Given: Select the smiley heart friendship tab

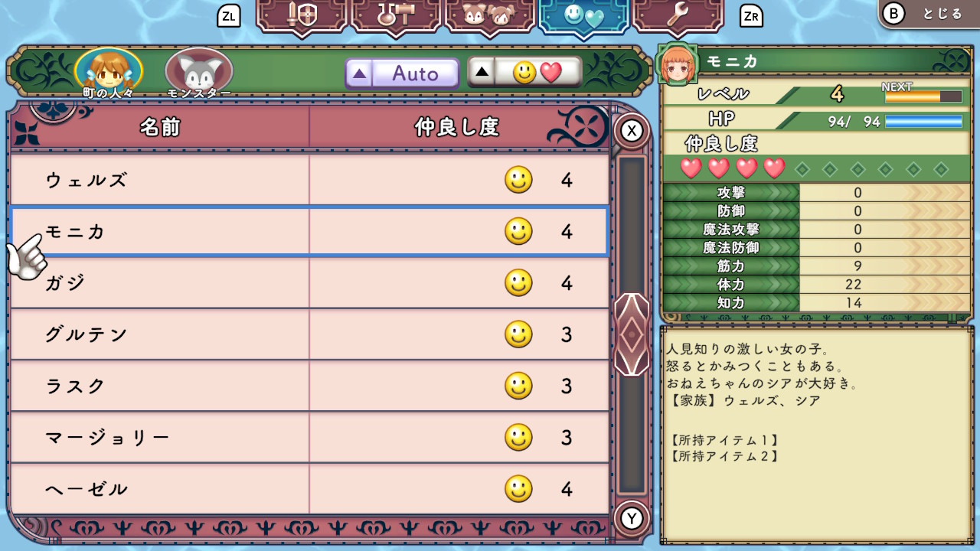Looking at the screenshot, I should [x=584, y=16].
